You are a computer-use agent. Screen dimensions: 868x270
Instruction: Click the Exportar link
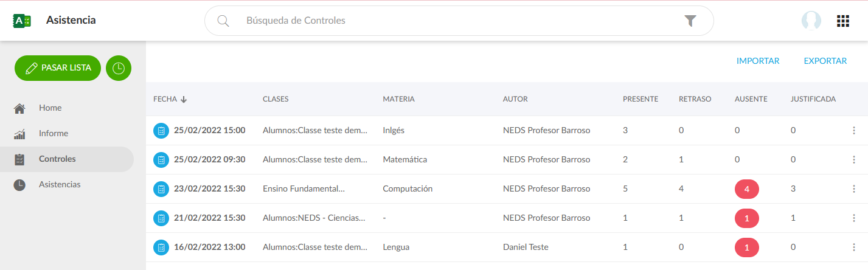point(825,61)
